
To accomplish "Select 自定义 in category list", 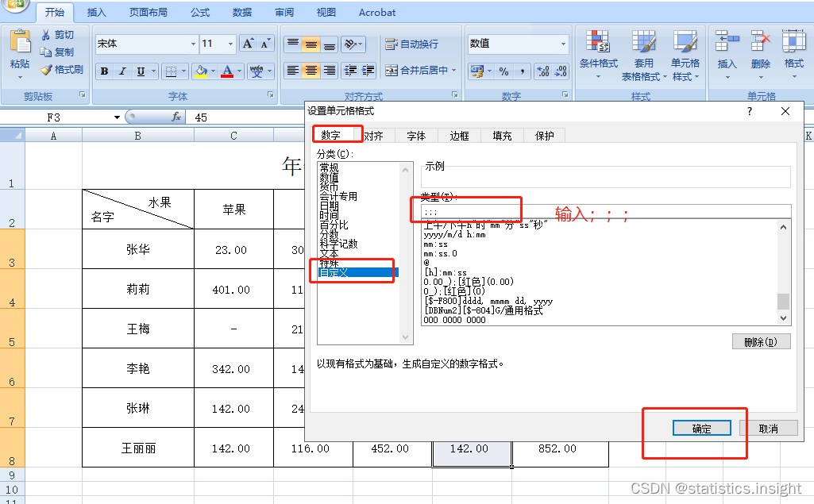I will coord(357,272).
